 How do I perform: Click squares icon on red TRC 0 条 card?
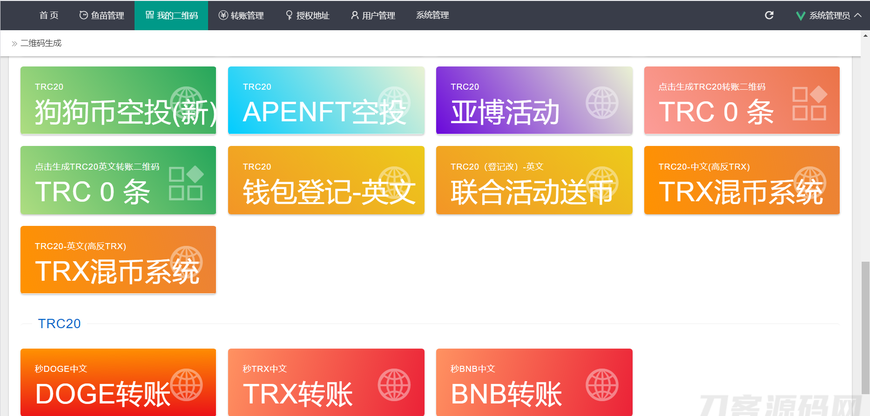(809, 102)
